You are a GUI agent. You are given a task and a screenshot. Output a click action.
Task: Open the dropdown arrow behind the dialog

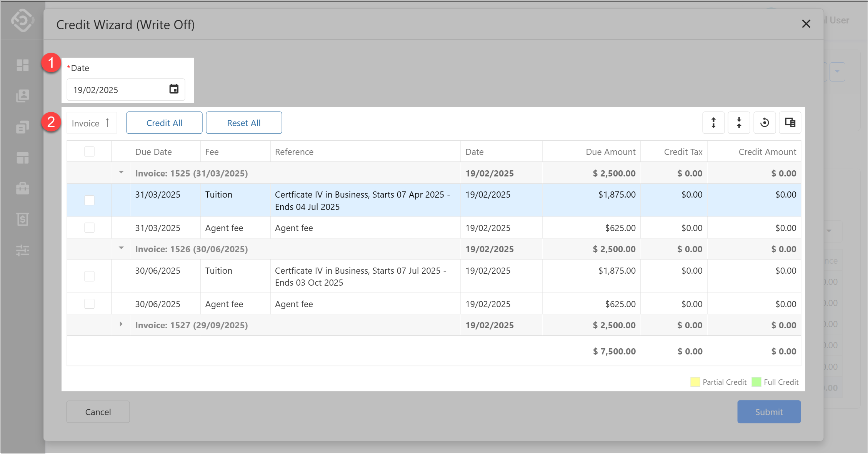coord(837,72)
